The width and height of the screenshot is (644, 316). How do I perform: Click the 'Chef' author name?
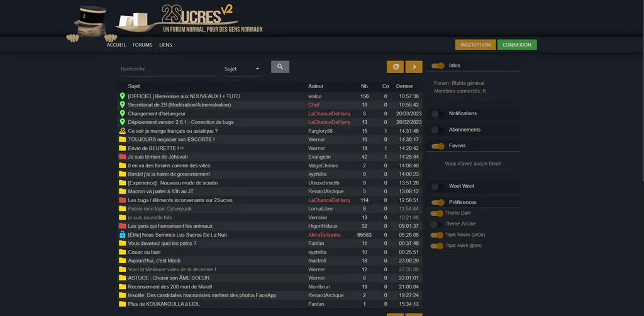[x=314, y=104]
